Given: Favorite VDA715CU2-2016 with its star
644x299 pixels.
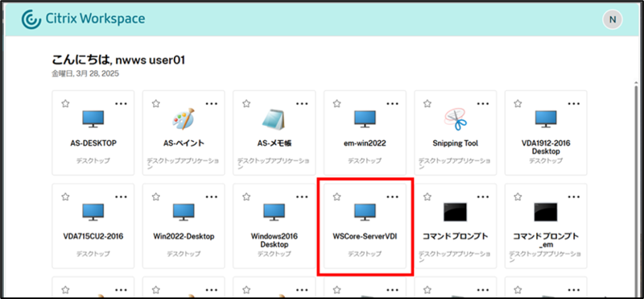Looking at the screenshot, I should (65, 197).
